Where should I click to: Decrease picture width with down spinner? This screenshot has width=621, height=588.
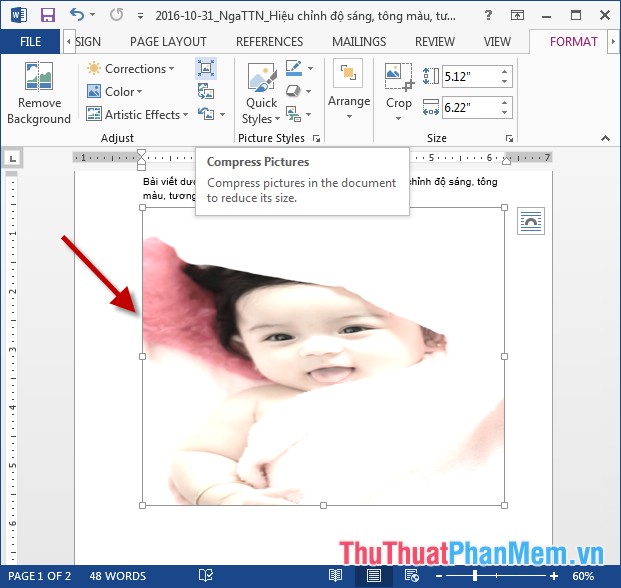tap(505, 112)
